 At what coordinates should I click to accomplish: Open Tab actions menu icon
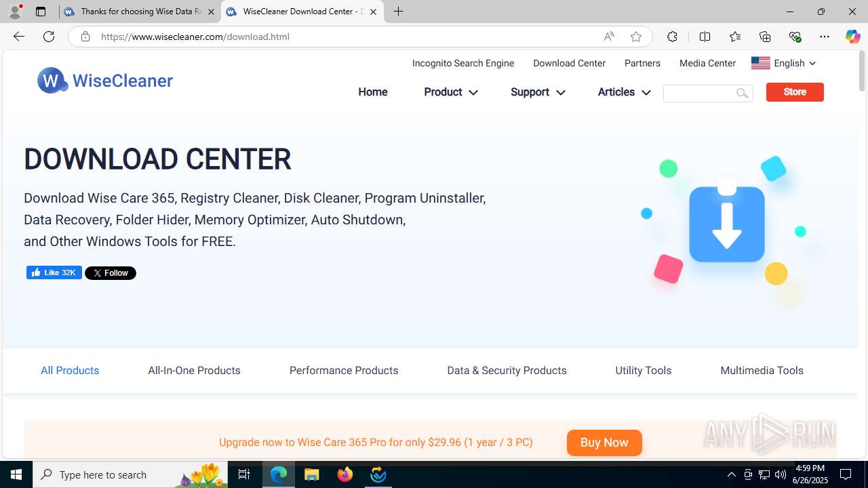[x=41, y=12]
